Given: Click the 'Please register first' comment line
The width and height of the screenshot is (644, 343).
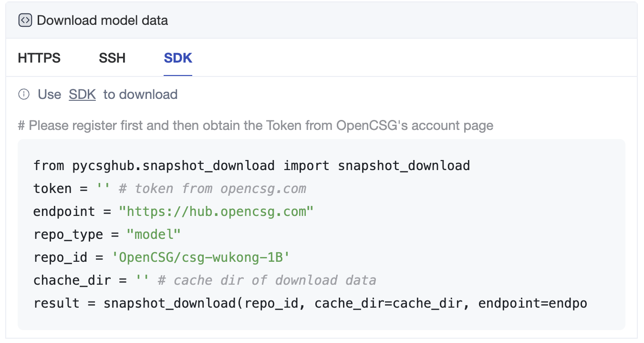Looking at the screenshot, I should tap(255, 126).
